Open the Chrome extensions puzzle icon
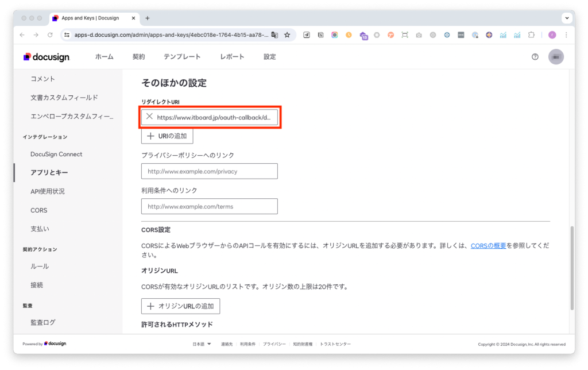Image resolution: width=588 pixels, height=370 pixels. [x=531, y=35]
